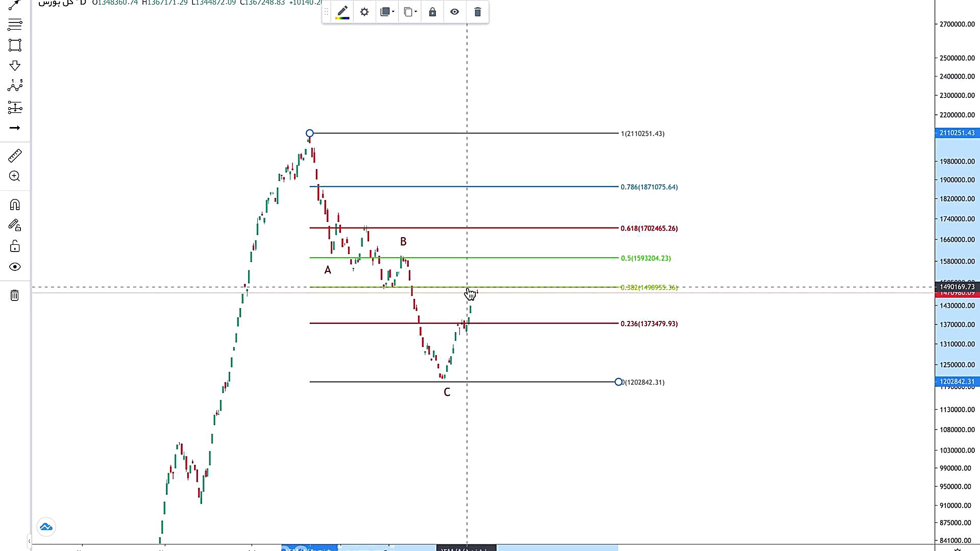Open Fibonacci drawing settings gear

[x=364, y=12]
